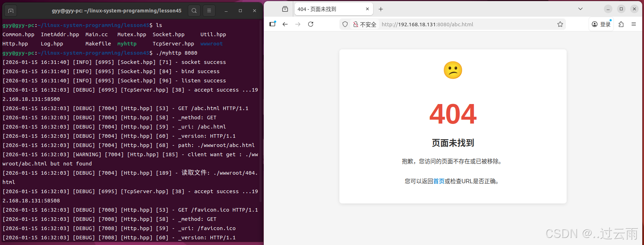Select the text 抱歉，您访问的页面不存在或已被移除。

click(453, 162)
